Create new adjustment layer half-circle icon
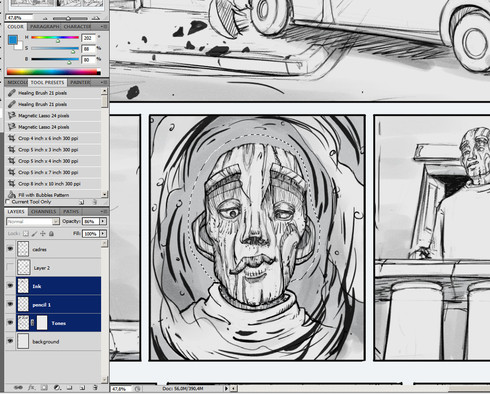The width and height of the screenshot is (490, 394). (57, 388)
